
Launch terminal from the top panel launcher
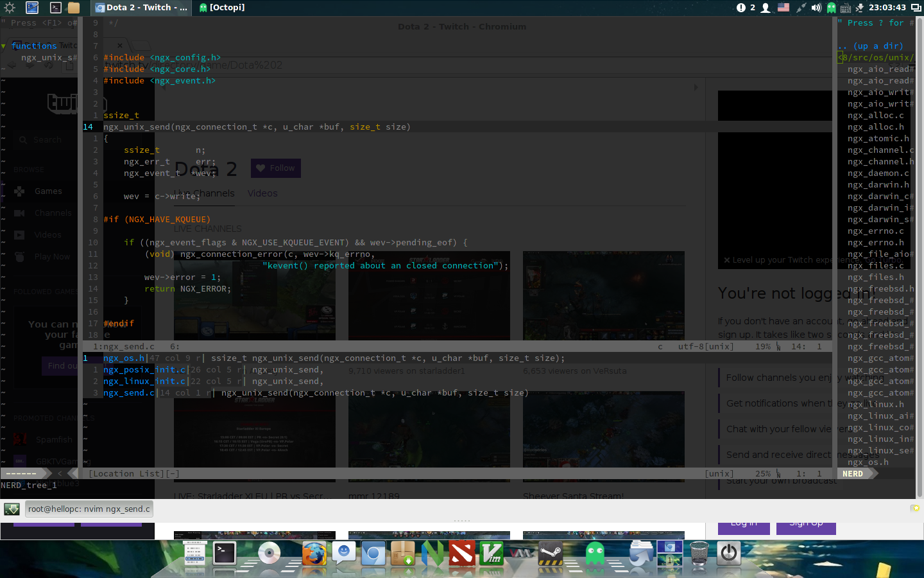pos(56,8)
